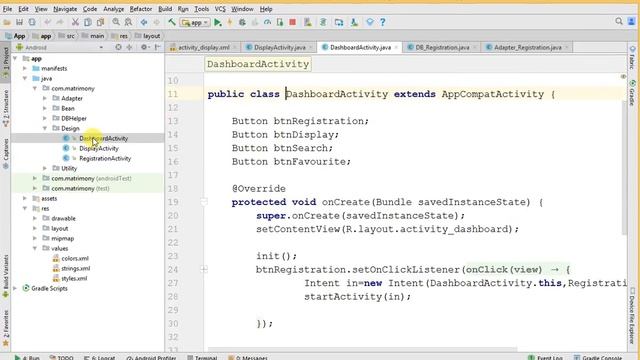Open the app run configuration dropdown
The width and height of the screenshot is (640, 360).
196,23
